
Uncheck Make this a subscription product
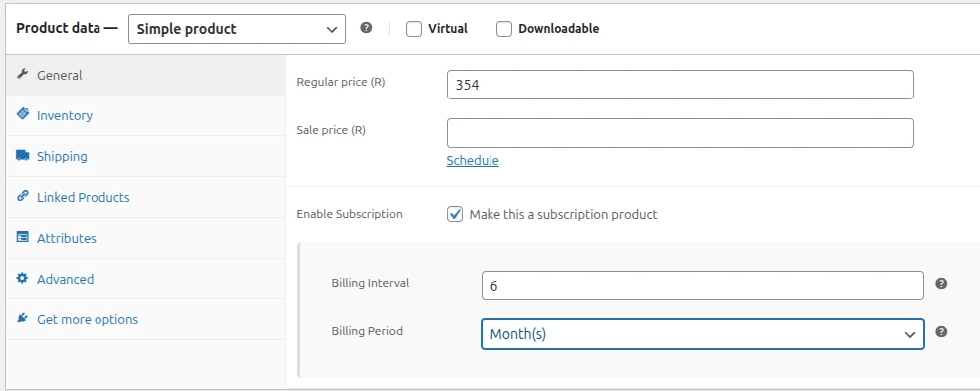pyautogui.click(x=455, y=214)
